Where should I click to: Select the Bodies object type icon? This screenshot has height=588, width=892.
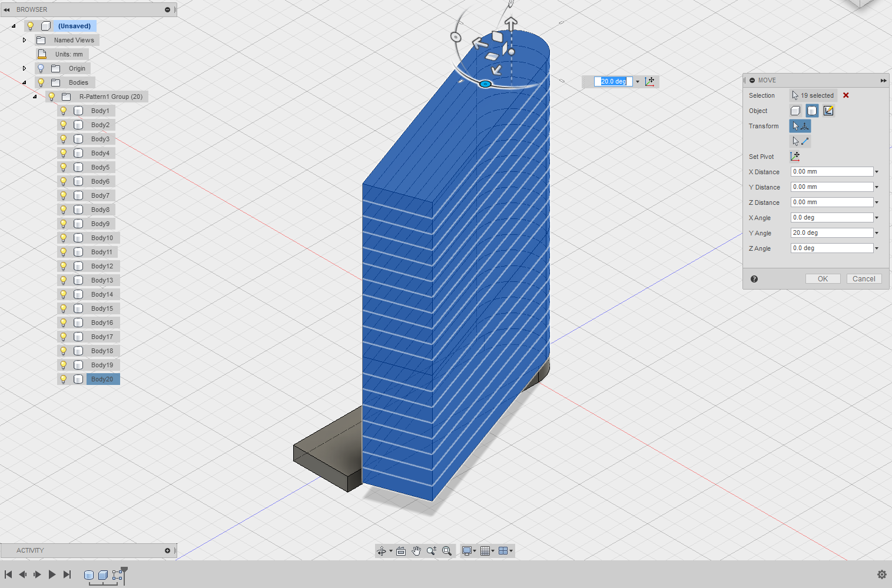(x=812, y=111)
